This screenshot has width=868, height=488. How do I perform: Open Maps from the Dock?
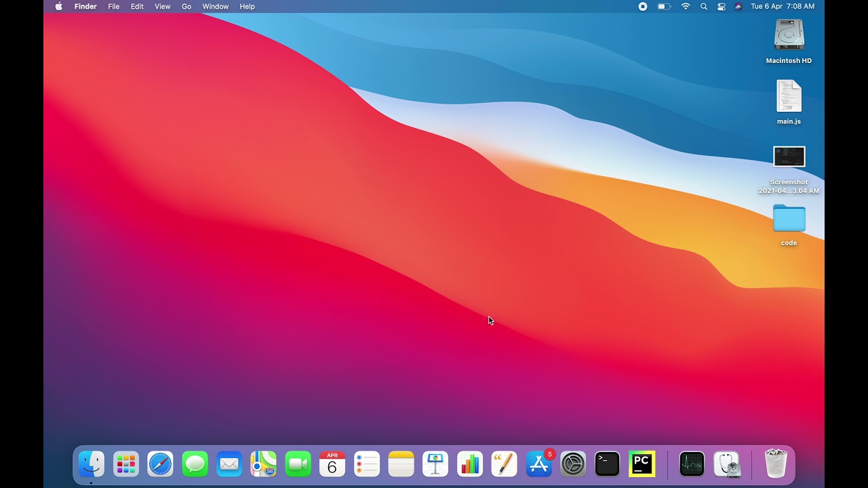[264, 464]
